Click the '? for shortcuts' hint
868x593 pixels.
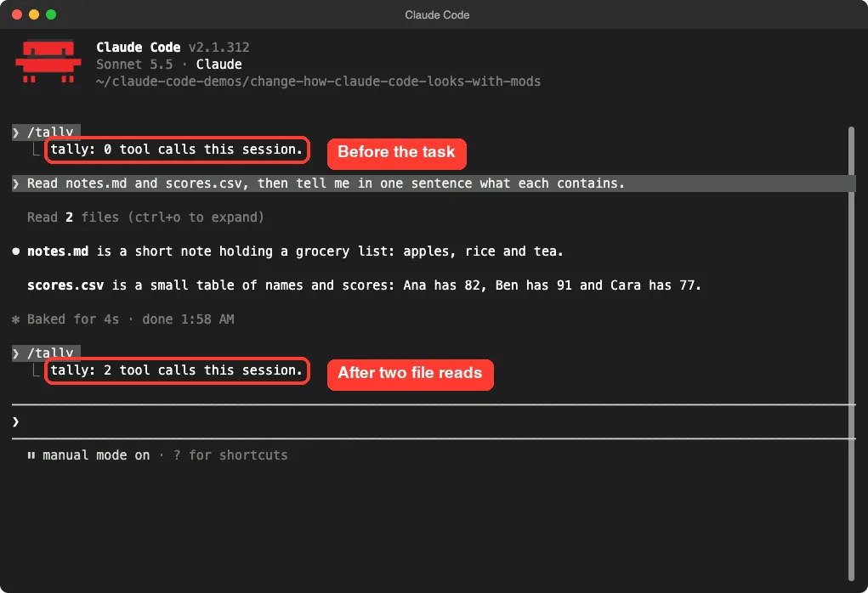(x=230, y=455)
